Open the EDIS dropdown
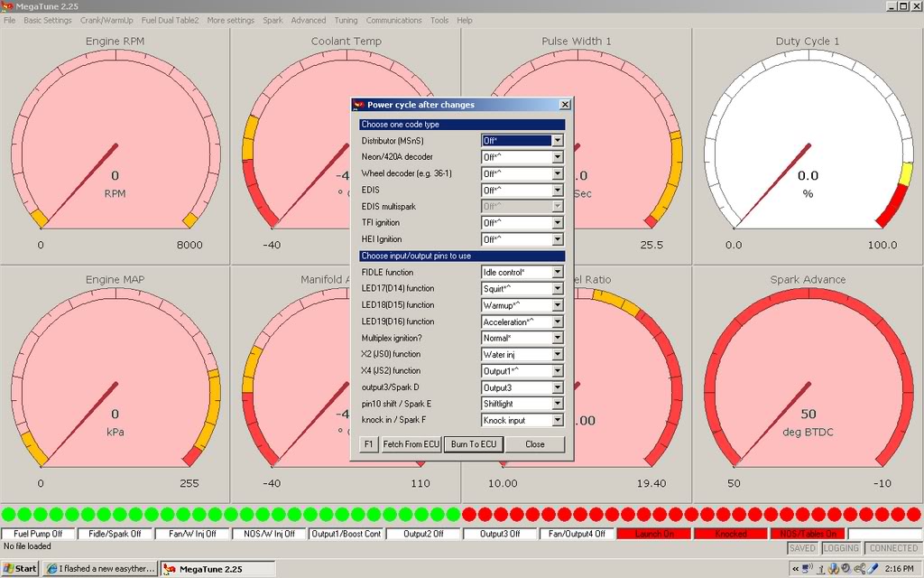 tap(558, 190)
